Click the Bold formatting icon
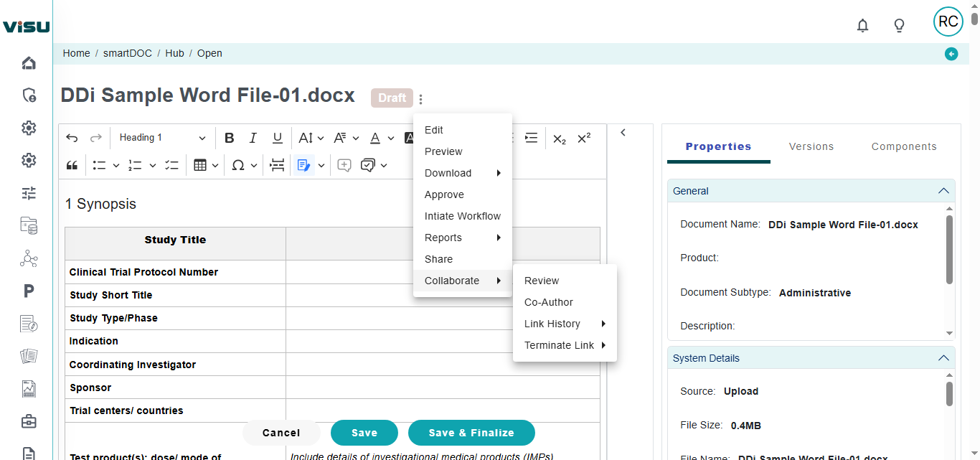This screenshot has width=980, height=460. (230, 138)
